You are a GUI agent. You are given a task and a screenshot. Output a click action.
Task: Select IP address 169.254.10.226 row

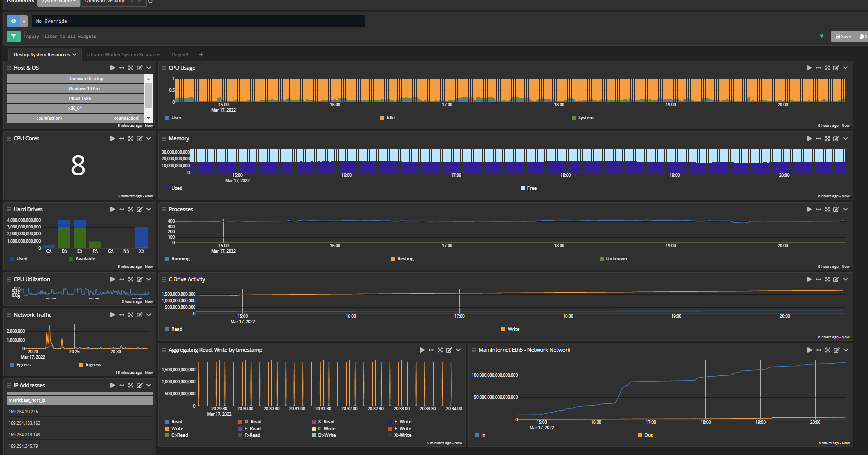coord(23,412)
